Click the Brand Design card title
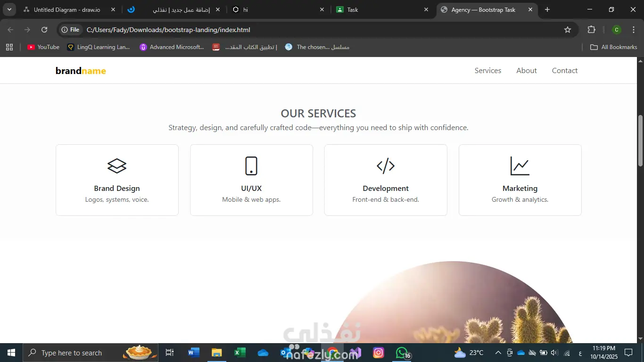This screenshot has width=644, height=362. (x=117, y=189)
